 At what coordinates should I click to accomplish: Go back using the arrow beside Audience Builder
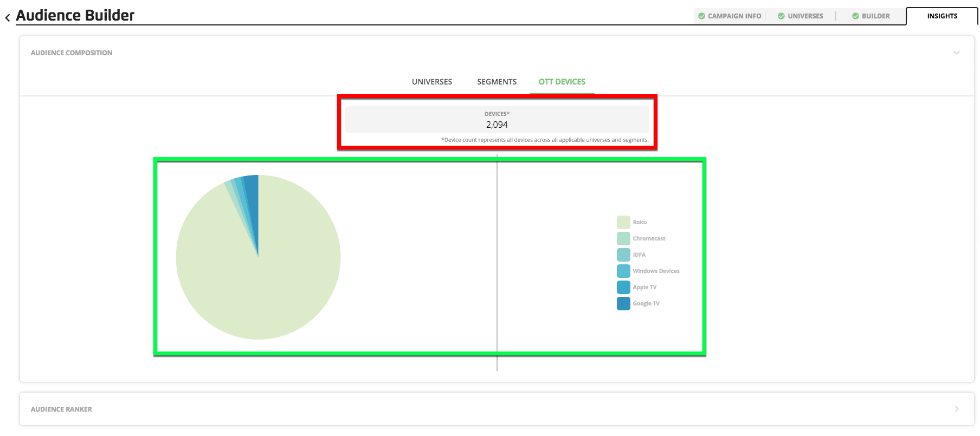pyautogui.click(x=8, y=18)
